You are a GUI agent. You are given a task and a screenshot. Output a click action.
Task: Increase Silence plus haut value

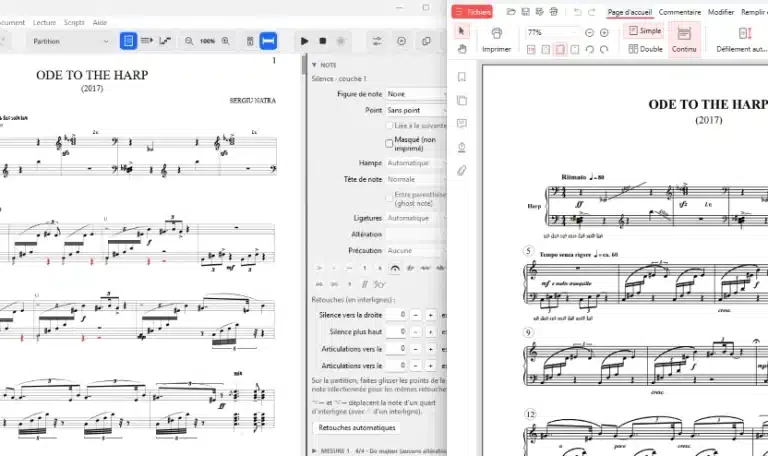click(431, 332)
